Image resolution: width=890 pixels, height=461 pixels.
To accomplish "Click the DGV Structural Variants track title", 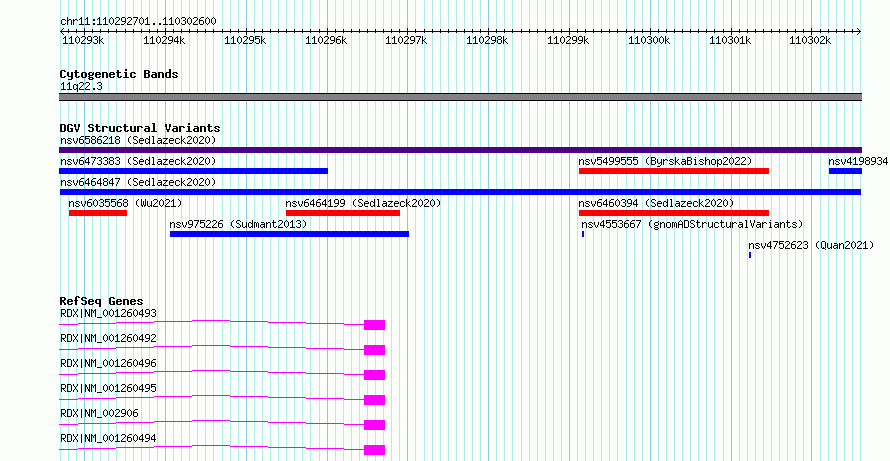I will (x=140, y=128).
